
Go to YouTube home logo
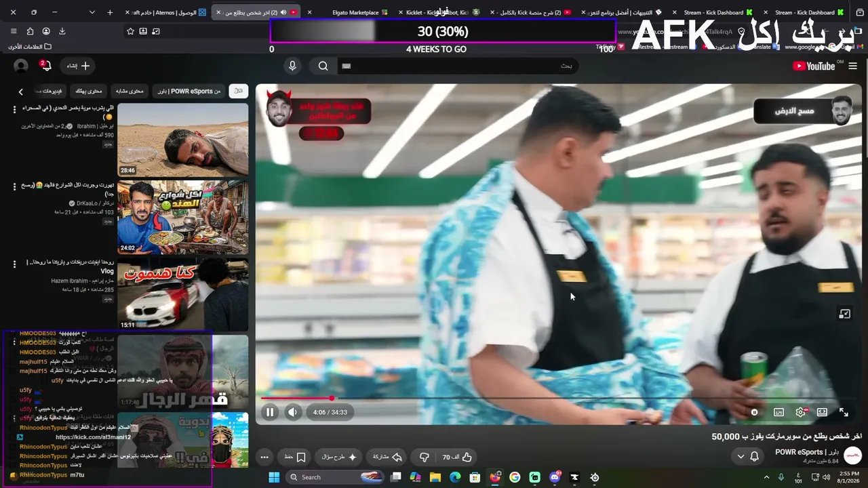(814, 66)
